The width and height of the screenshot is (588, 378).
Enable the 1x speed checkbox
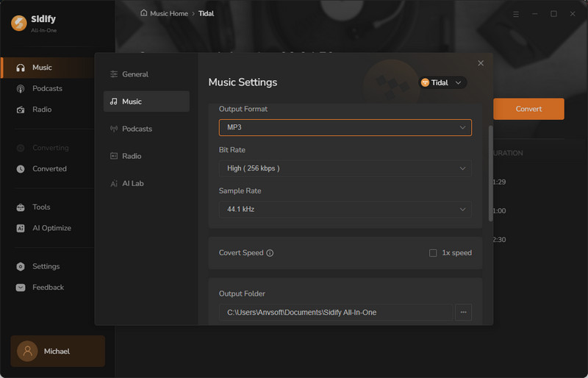433,253
